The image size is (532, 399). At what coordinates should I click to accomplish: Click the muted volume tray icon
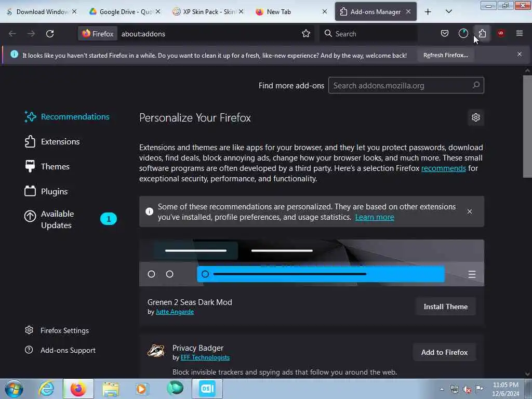click(x=467, y=389)
